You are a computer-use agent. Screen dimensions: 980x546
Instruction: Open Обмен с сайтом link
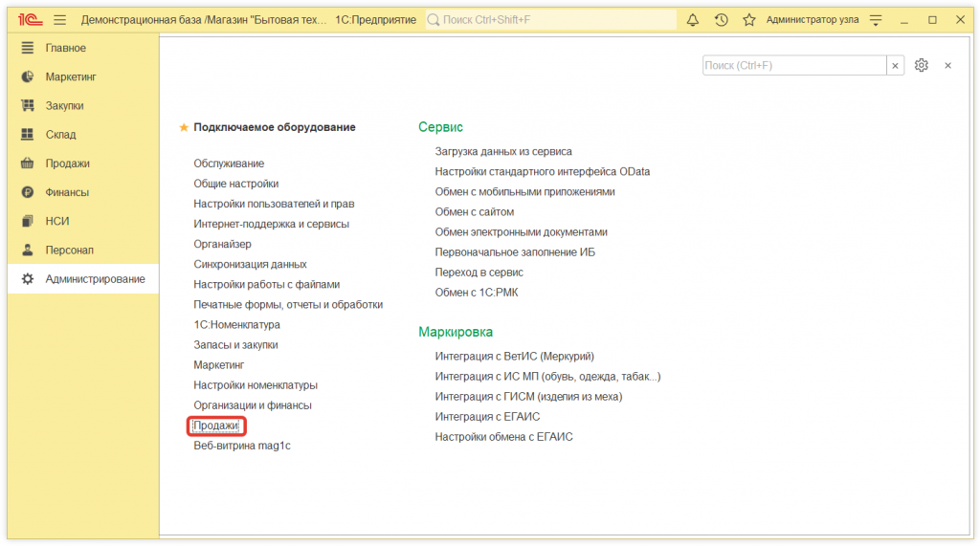click(x=474, y=211)
